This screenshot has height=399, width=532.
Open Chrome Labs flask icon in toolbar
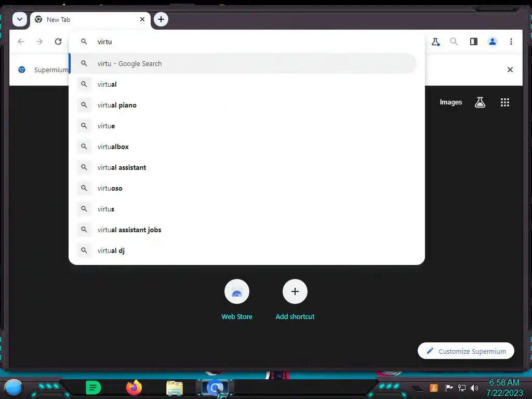[x=435, y=42]
